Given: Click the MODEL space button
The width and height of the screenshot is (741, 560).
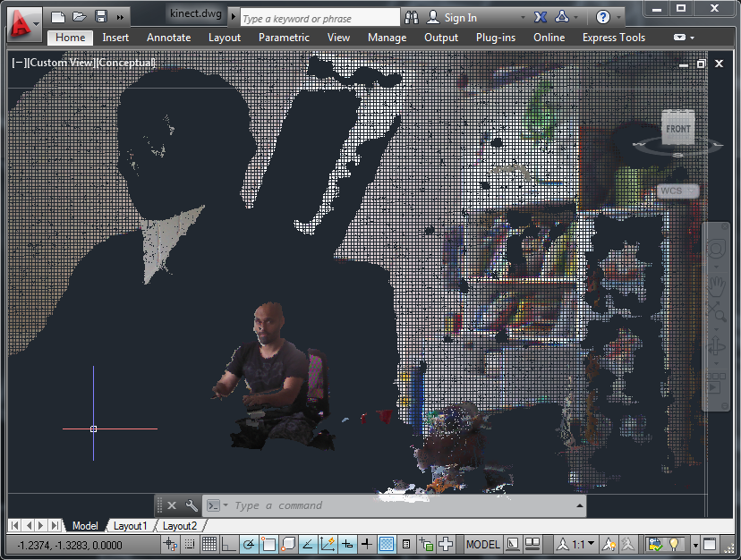Looking at the screenshot, I should pos(482,544).
